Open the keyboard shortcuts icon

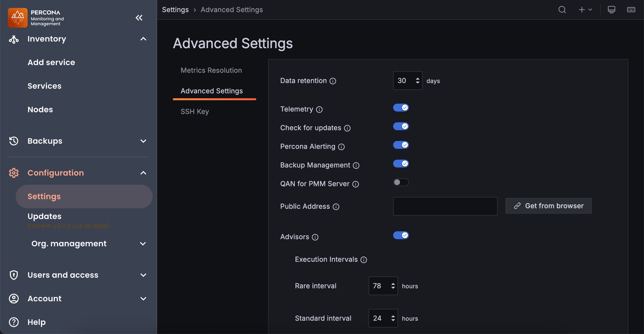pos(631,10)
